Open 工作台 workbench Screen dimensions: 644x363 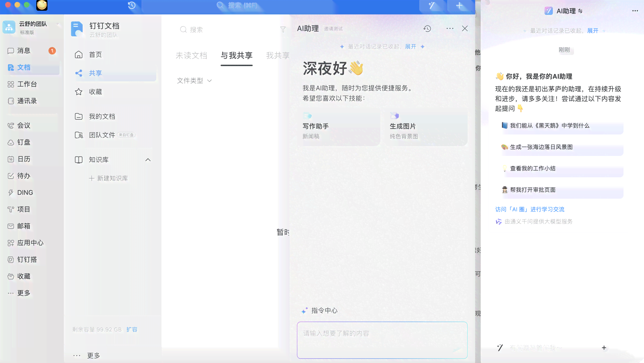(32, 84)
